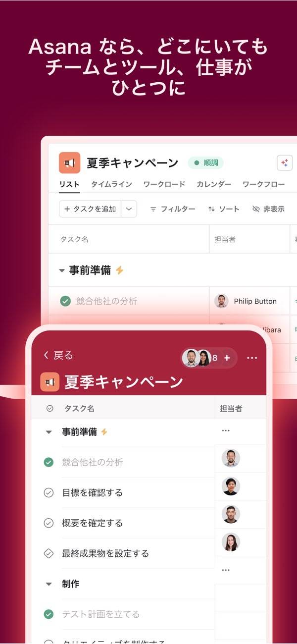
Task: Click the 非表示 hide icon
Action: (x=256, y=209)
